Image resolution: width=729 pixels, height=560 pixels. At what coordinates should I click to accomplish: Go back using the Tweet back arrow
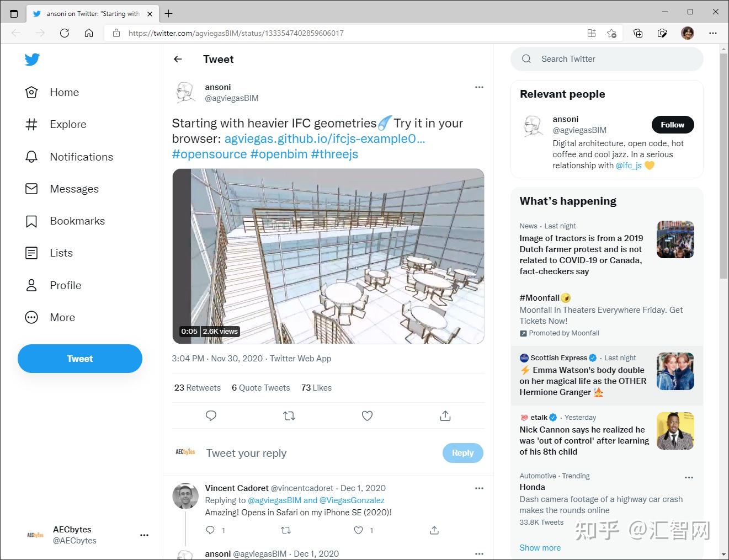point(178,59)
